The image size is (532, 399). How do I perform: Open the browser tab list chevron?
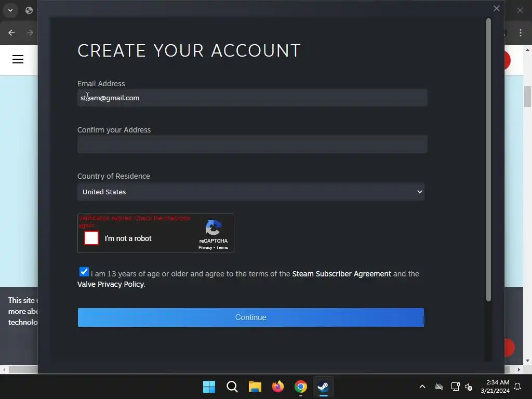[10, 10]
